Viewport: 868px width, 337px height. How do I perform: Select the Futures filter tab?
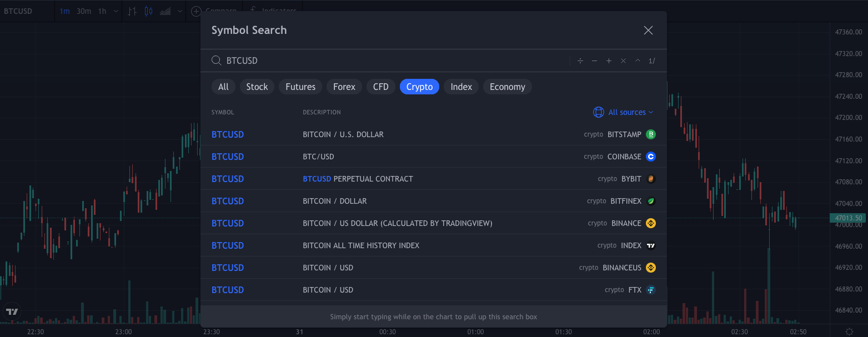pyautogui.click(x=300, y=87)
